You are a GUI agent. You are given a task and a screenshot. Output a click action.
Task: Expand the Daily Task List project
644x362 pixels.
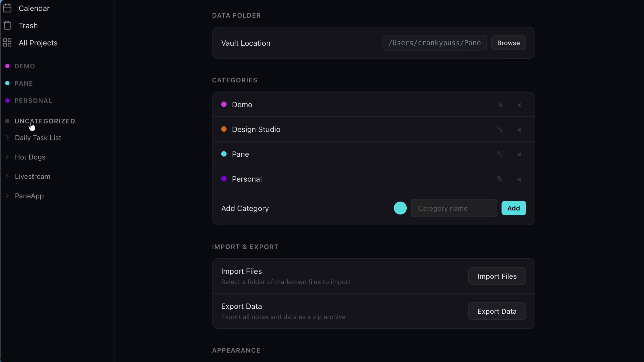tap(7, 138)
